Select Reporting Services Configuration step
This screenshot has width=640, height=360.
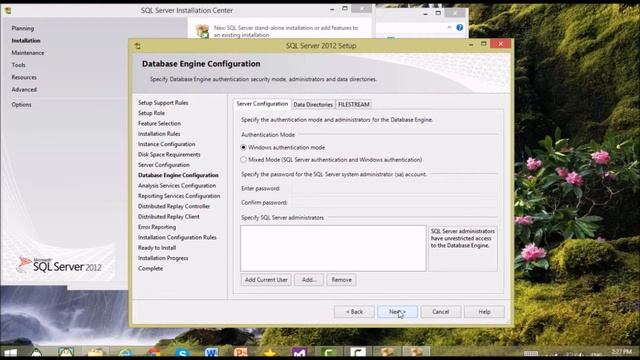click(179, 196)
